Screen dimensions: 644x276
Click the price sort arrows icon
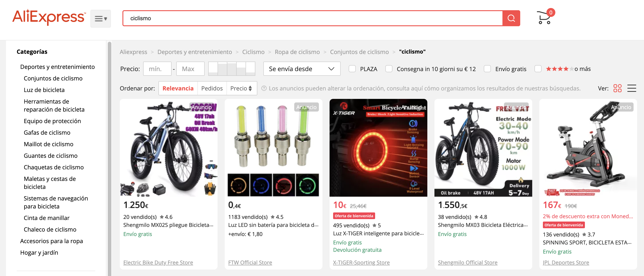(x=250, y=88)
